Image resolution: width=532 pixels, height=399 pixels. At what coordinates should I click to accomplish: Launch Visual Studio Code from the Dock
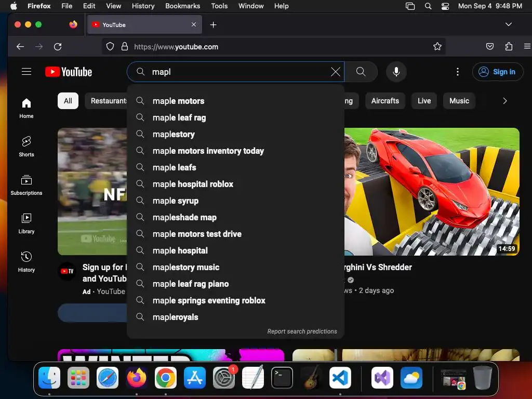pyautogui.click(x=340, y=377)
